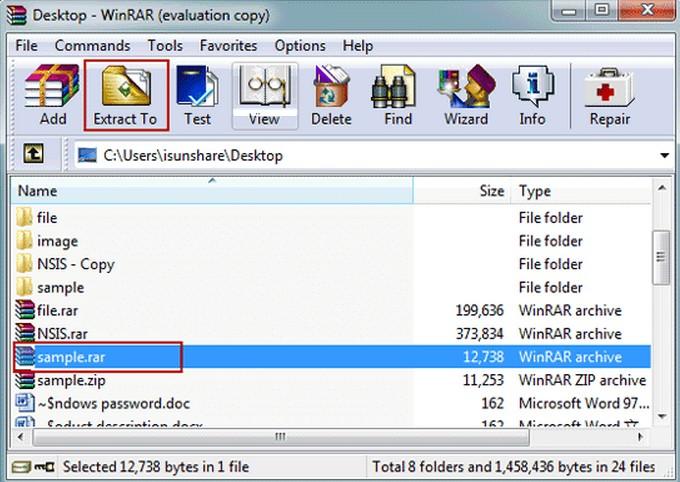The image size is (680, 482).
Task: Click the Extract To toolbar icon
Action: click(x=126, y=96)
